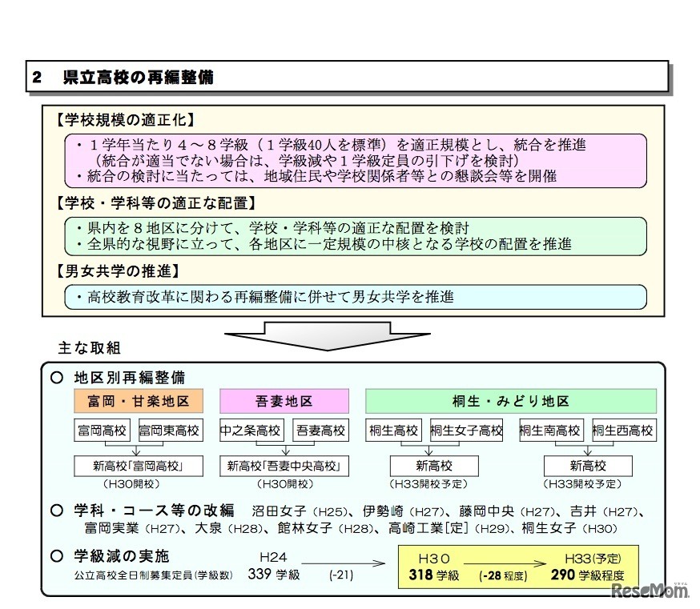Click the arrow between H24 and H30 figures
Image resolution: width=700 pixels, height=609 pixels.
(340, 563)
